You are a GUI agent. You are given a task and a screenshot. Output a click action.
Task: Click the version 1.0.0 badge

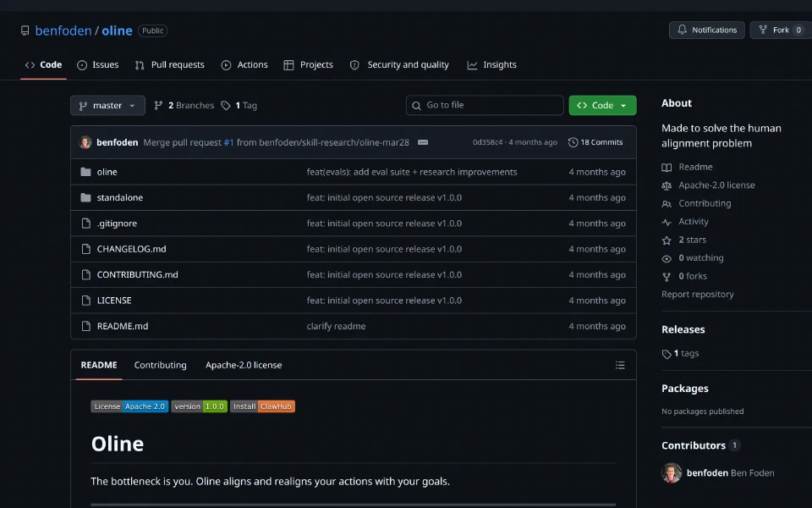pos(199,406)
